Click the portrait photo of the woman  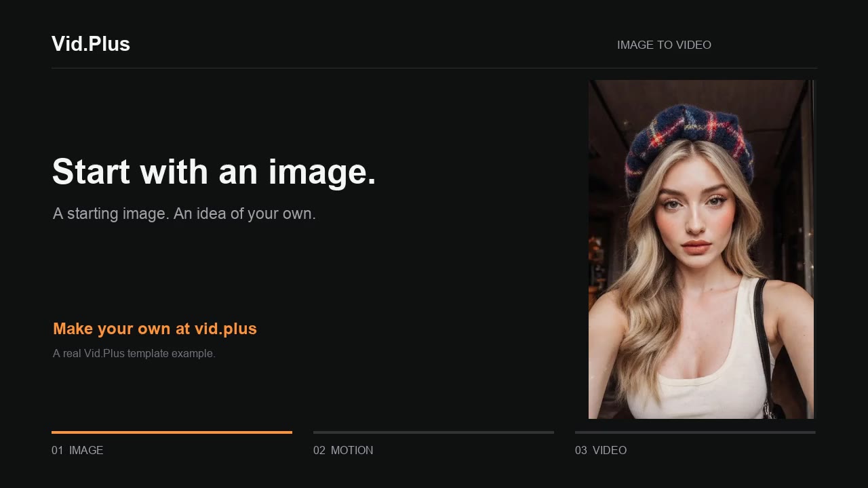tap(701, 249)
